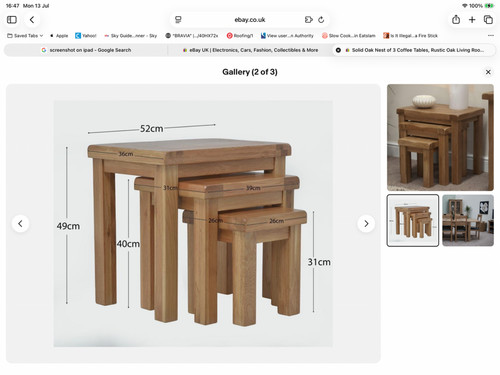
Task: Show the next gallery image
Action: tap(366, 223)
